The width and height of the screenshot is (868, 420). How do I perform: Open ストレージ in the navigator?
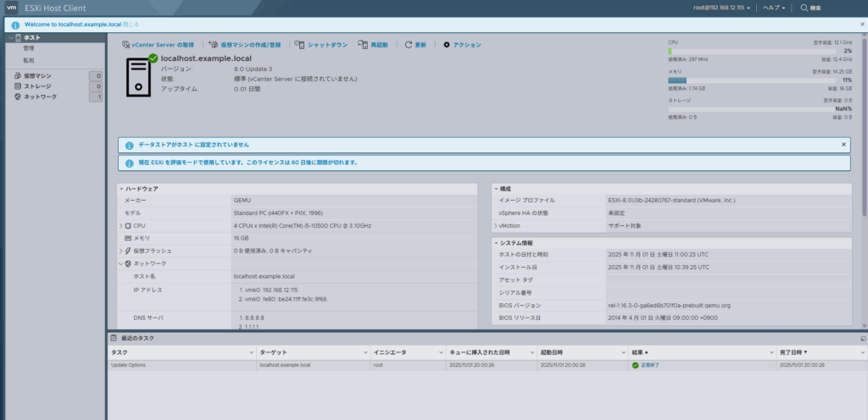point(37,86)
